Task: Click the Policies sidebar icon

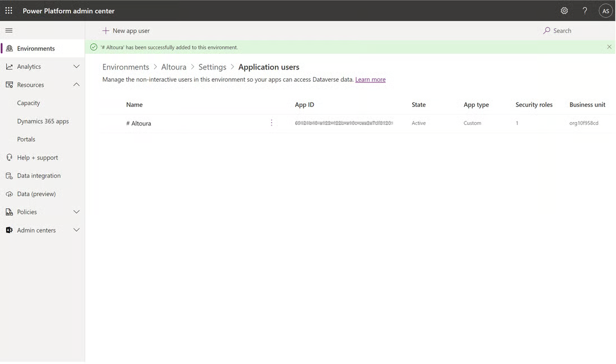Action: point(10,212)
